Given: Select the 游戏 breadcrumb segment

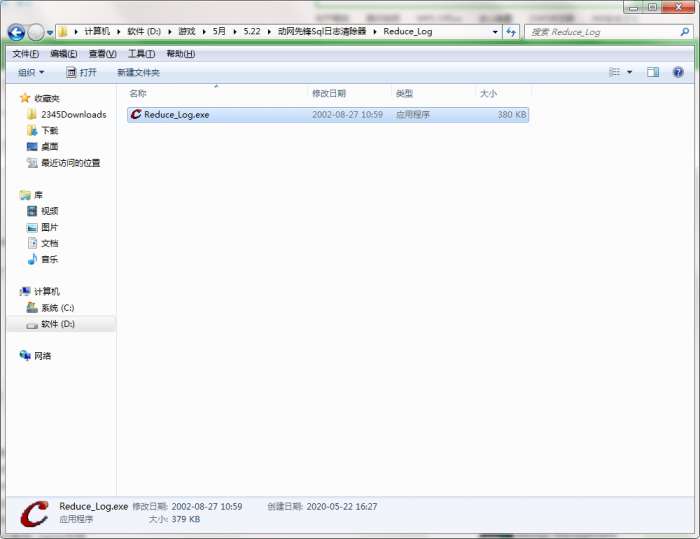Looking at the screenshot, I should pos(187,31).
